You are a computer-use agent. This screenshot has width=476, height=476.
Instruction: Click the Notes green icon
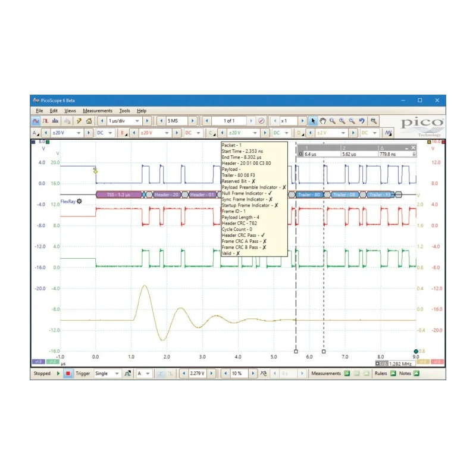416,374
